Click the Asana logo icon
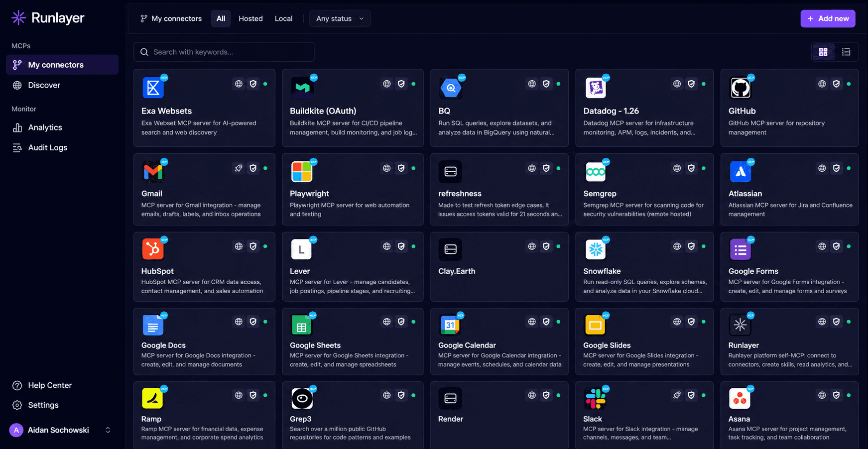Viewport: 868px width, 449px height. pos(740,398)
